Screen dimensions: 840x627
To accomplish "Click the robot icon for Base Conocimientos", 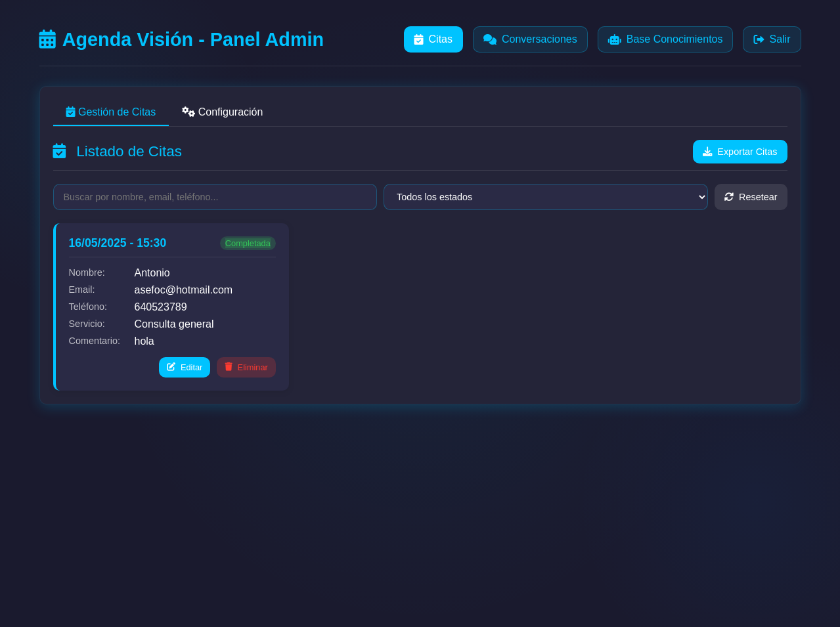I will pos(614,39).
